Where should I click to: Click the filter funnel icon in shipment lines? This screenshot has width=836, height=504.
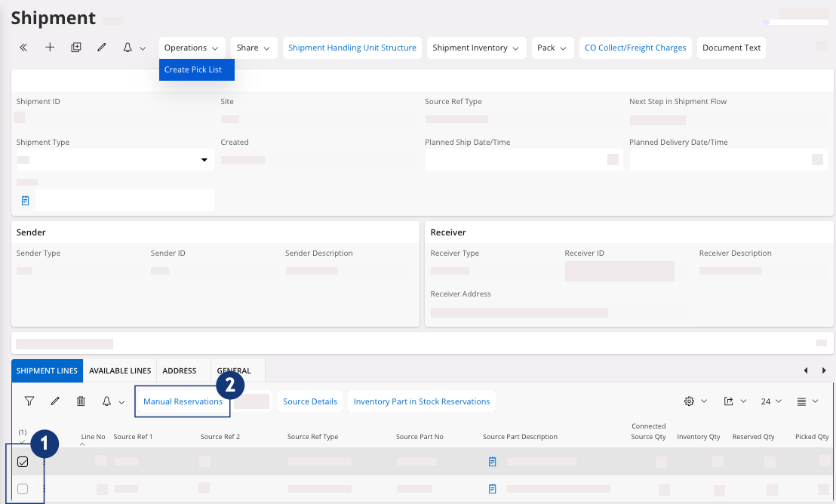click(x=29, y=401)
